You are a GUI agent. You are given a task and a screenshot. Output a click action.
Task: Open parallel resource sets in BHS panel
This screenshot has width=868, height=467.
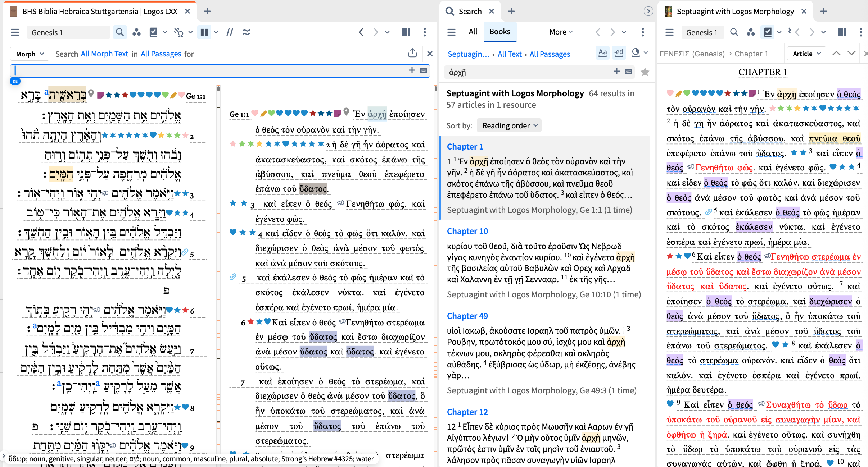136,32
